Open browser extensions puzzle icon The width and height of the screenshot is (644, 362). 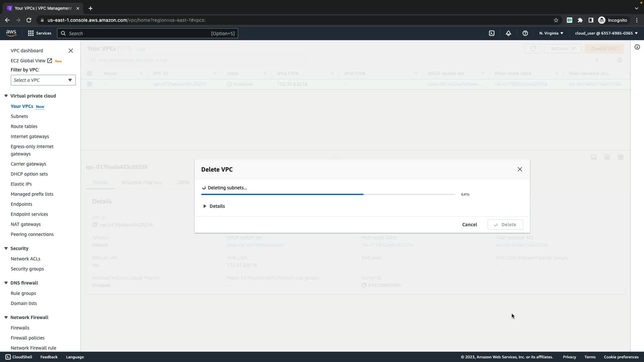pyautogui.click(x=580, y=20)
